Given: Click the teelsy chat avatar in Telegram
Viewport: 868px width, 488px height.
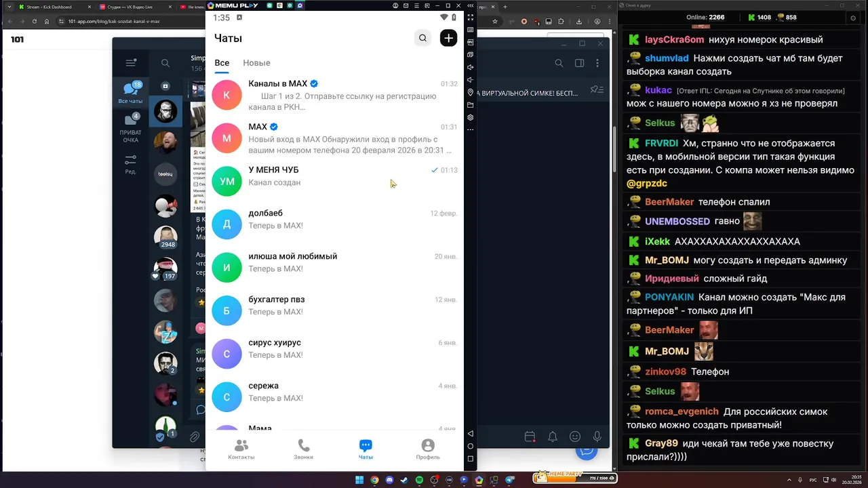Looking at the screenshot, I should (x=165, y=174).
